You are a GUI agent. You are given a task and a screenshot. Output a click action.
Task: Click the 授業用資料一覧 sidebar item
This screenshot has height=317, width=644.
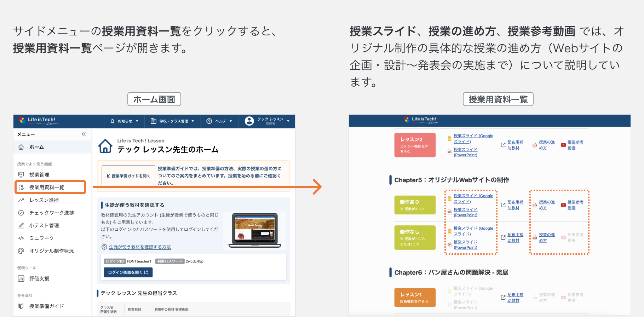[x=46, y=188]
